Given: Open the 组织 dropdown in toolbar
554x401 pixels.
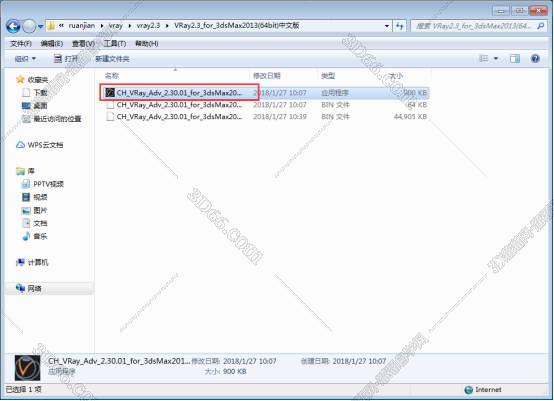Looking at the screenshot, I should pyautogui.click(x=25, y=59).
